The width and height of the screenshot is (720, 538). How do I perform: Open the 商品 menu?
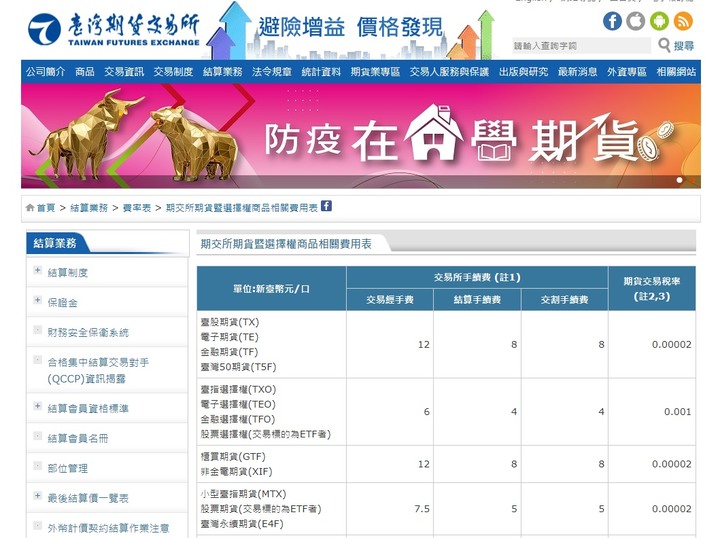84,72
